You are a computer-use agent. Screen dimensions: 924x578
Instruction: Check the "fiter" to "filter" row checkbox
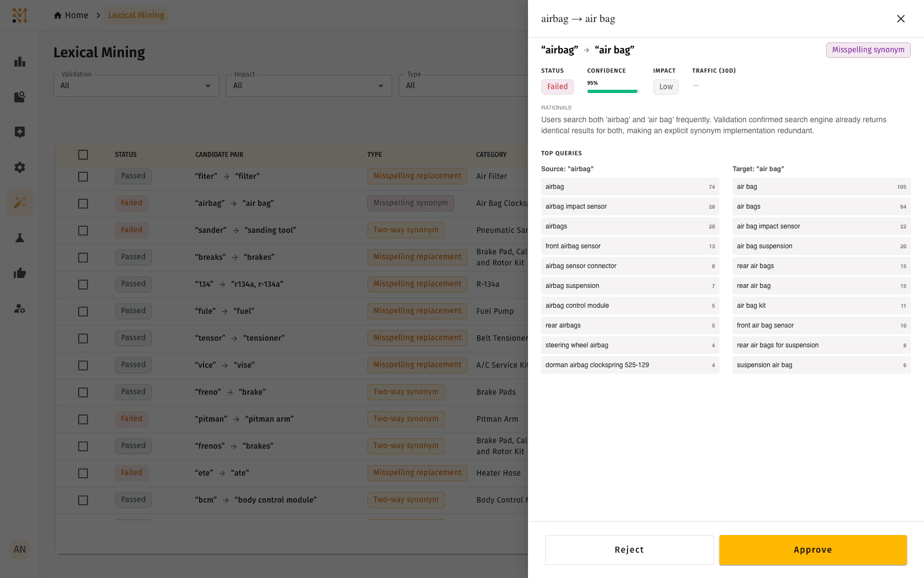(83, 177)
